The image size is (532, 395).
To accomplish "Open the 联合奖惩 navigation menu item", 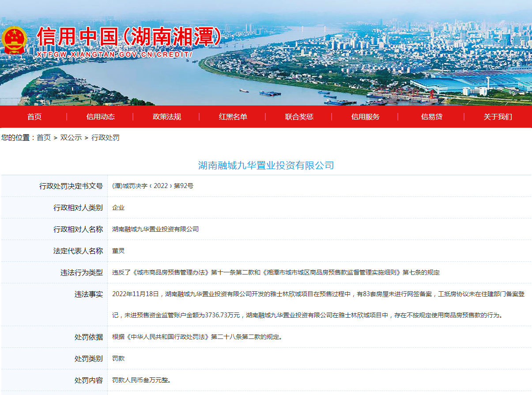I will pos(299,117).
